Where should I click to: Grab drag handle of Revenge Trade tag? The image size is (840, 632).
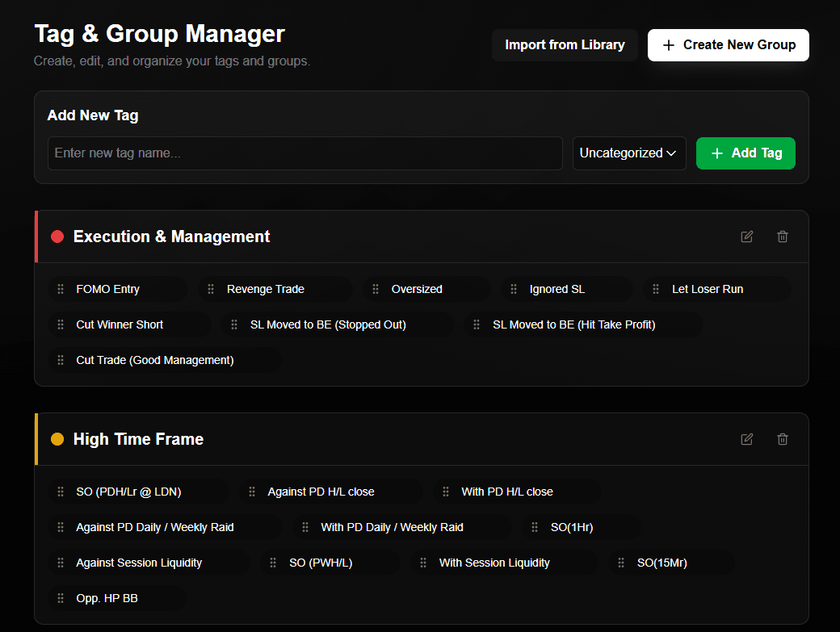211,289
